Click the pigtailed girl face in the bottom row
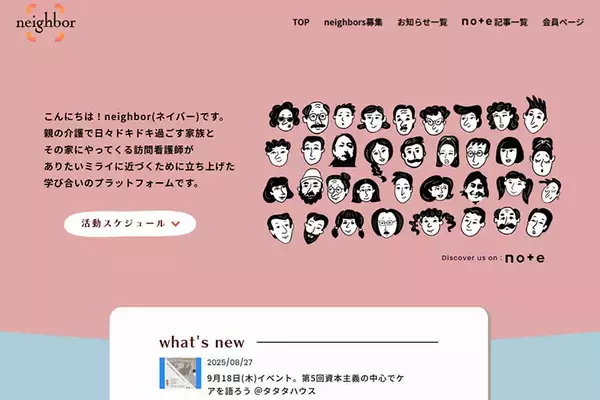 348,224
